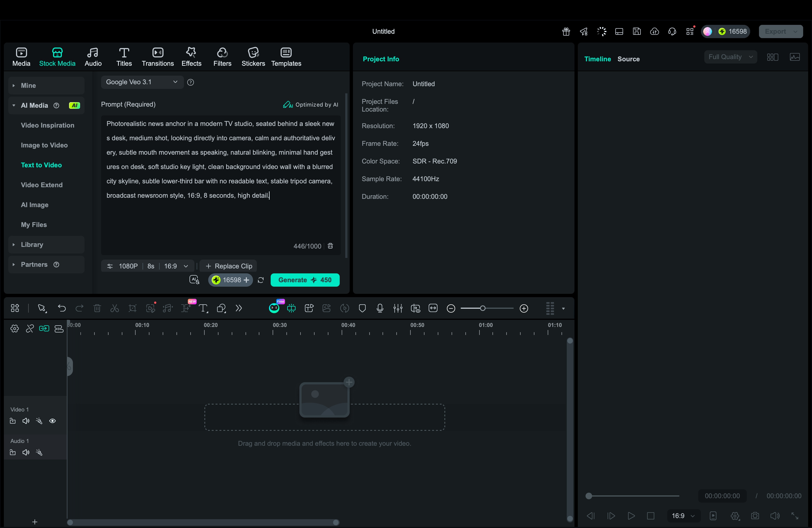Open the audio adjustment sliders icon
Viewport: 812px width, 528px height.
[x=397, y=308]
